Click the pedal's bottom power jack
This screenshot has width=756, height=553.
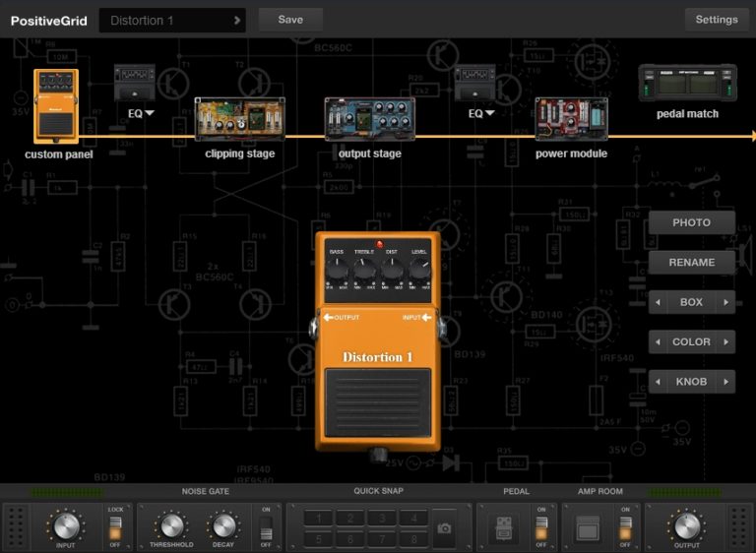pos(378,455)
